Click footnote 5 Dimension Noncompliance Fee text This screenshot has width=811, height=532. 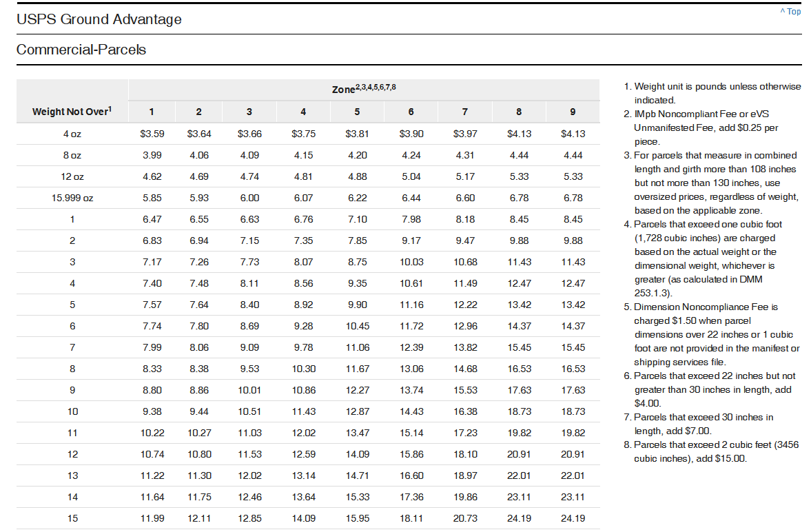point(712,334)
